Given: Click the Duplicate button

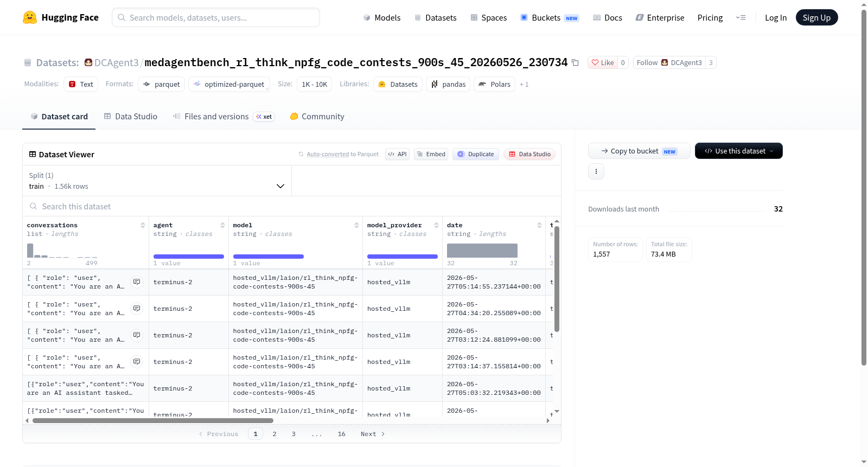Looking at the screenshot, I should click(x=475, y=154).
